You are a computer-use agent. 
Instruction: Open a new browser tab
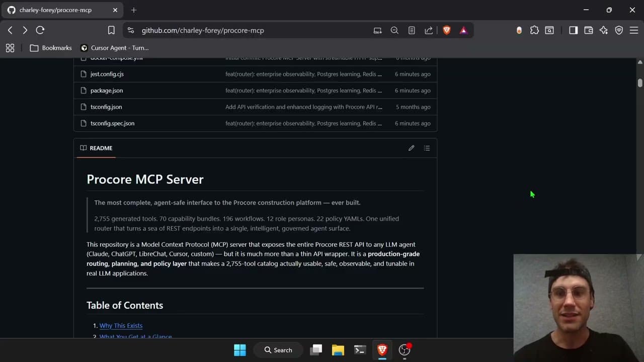(134, 10)
